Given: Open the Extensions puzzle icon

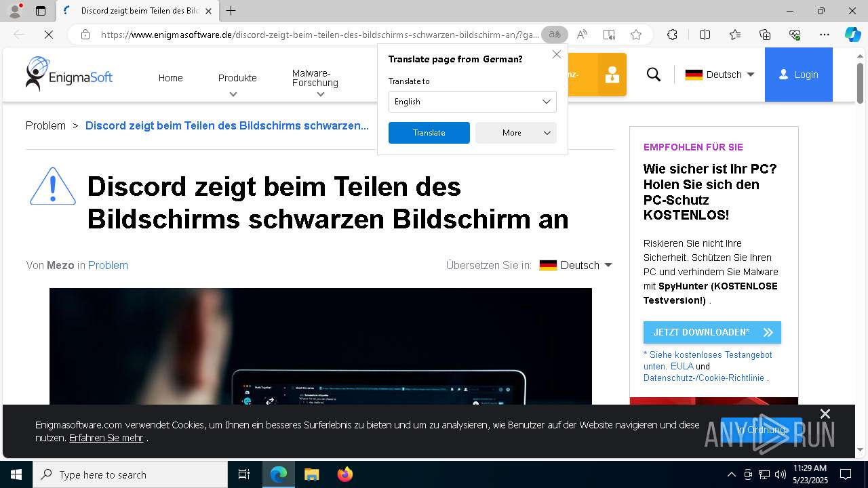Looking at the screenshot, I should click(x=672, y=35).
